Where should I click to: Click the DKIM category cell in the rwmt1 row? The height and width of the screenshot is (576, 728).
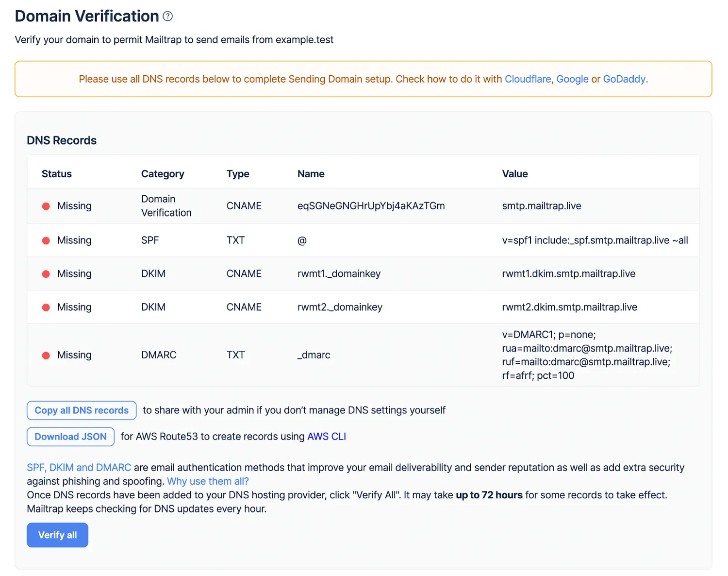(153, 274)
